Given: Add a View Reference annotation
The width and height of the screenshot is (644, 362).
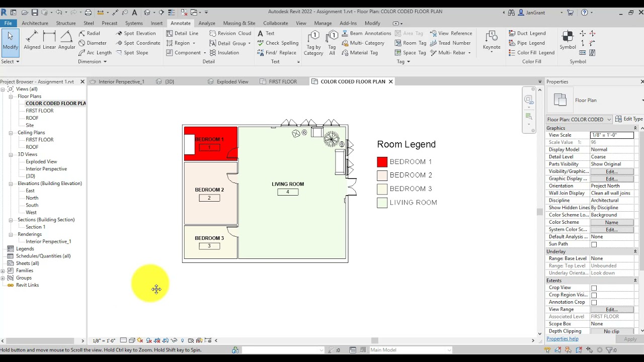Looking at the screenshot, I should point(451,33).
